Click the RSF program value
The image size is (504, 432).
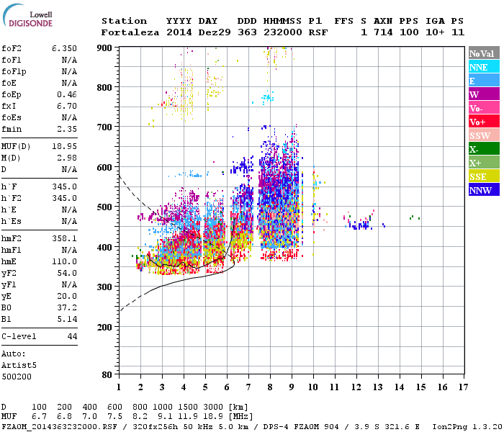pyautogui.click(x=318, y=32)
